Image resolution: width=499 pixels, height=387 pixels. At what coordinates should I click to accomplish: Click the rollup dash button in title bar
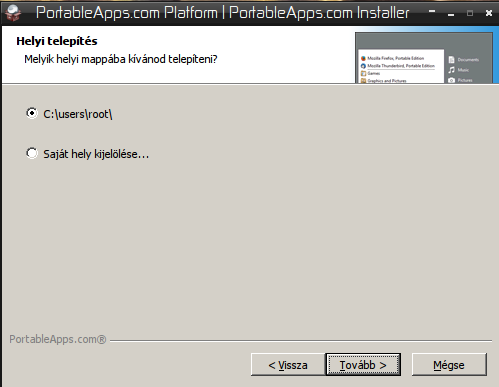point(432,12)
